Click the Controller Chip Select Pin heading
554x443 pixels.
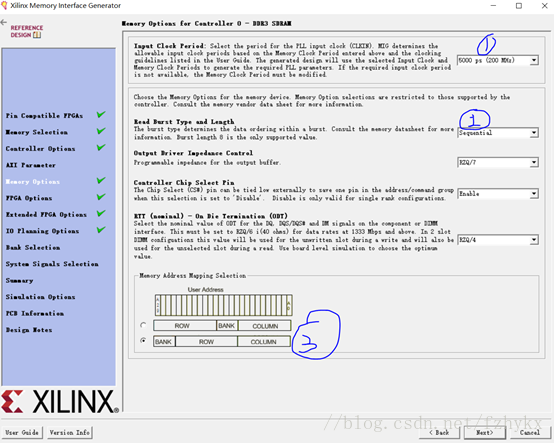point(184,183)
